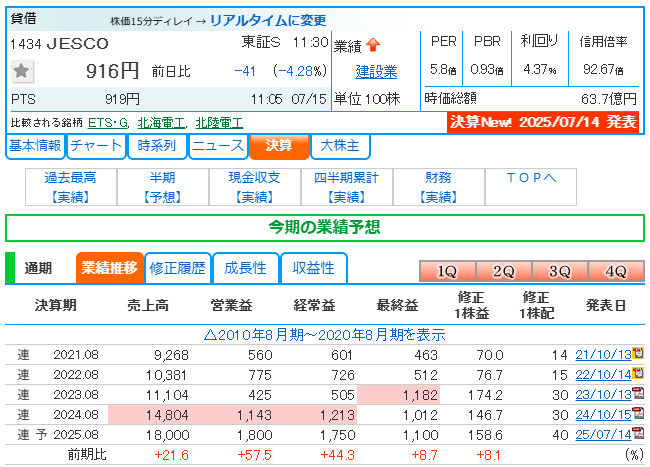Screen dimensions: 650x467
Task: Open announcement date 25/07/14
Action: pos(603,435)
